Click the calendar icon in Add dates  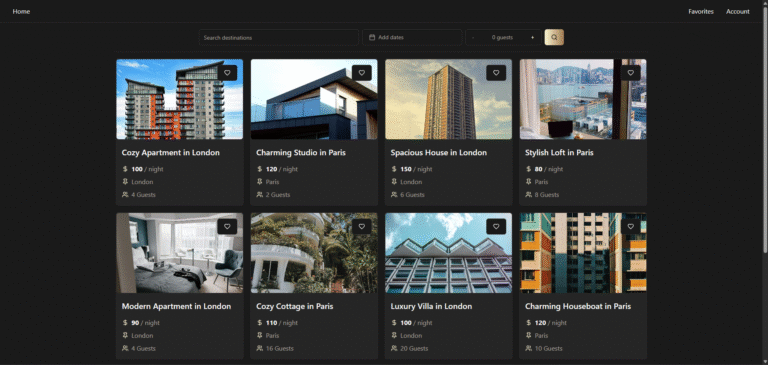(x=372, y=37)
